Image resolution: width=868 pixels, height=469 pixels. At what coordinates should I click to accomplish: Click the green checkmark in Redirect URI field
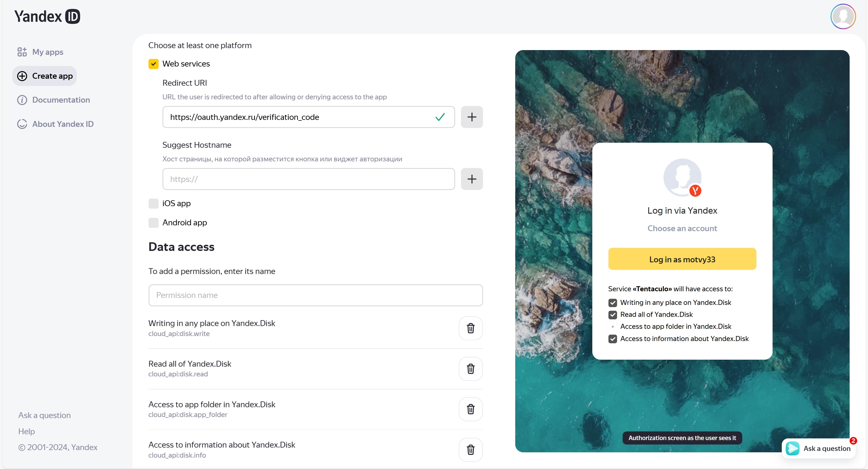pos(440,117)
